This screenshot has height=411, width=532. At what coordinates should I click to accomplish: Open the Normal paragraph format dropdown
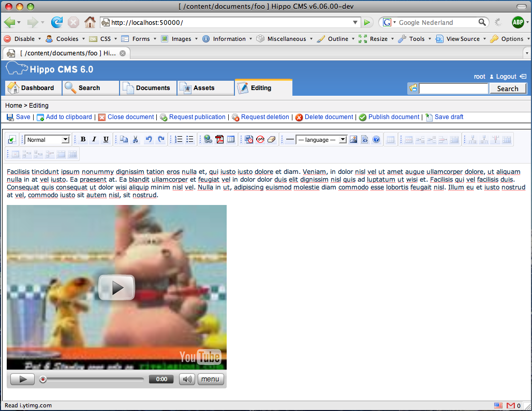tap(48, 139)
